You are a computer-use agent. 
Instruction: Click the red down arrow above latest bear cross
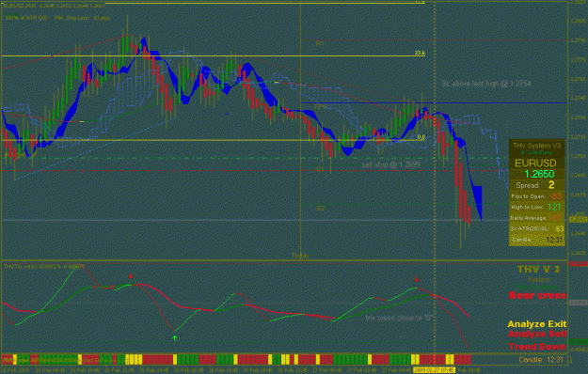pos(417,280)
